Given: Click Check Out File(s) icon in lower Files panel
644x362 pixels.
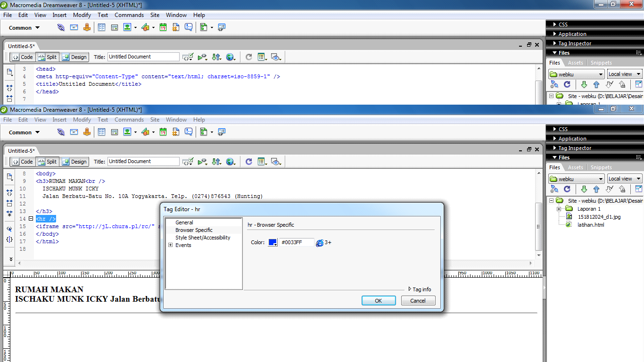Looking at the screenshot, I should click(610, 189).
